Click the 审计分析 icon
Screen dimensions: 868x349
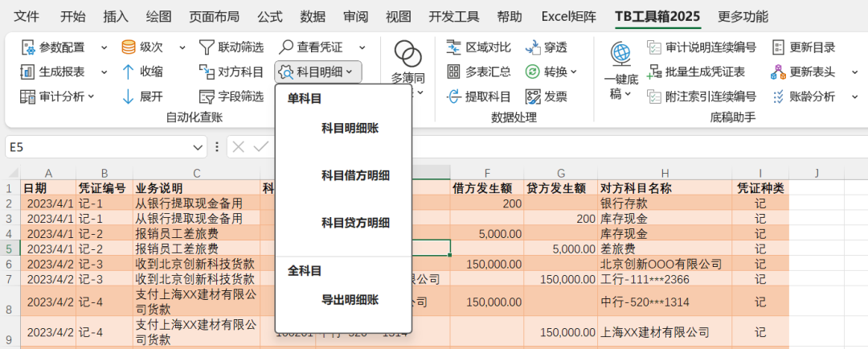point(27,96)
